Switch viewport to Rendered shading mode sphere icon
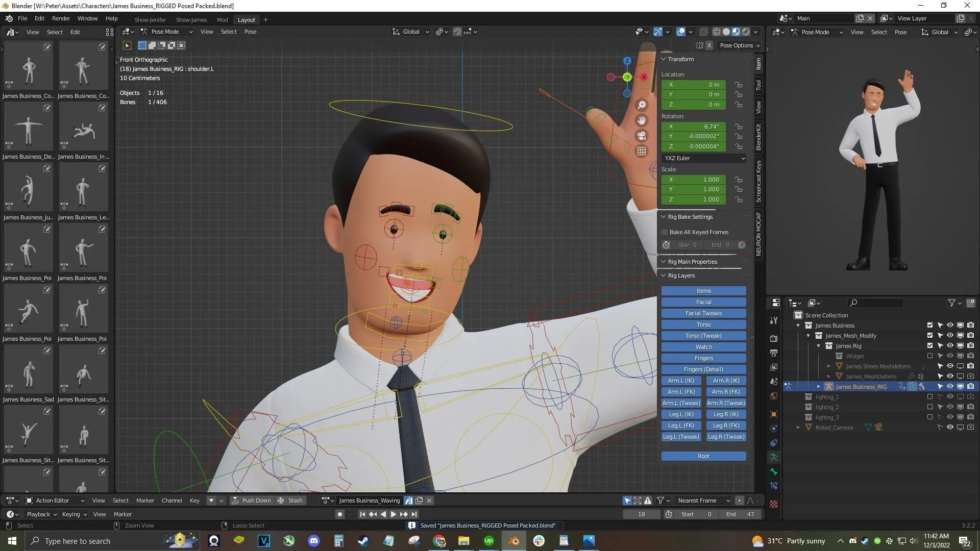 pos(746,32)
